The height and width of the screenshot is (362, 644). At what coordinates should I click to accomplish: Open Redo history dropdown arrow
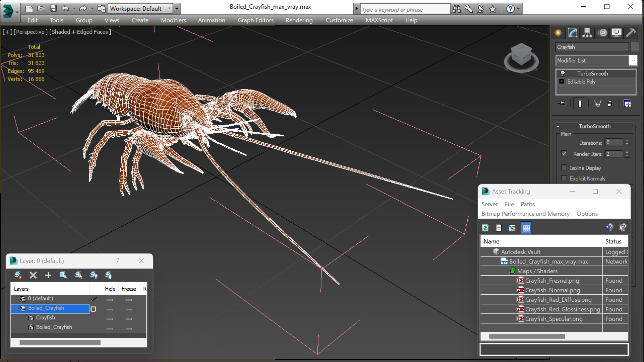click(92, 8)
